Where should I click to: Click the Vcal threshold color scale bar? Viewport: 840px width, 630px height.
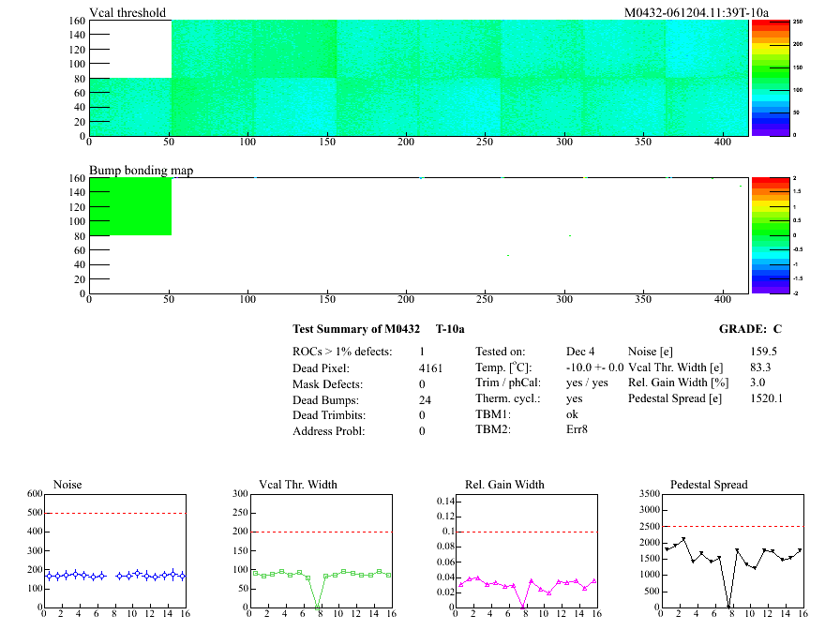click(x=771, y=78)
